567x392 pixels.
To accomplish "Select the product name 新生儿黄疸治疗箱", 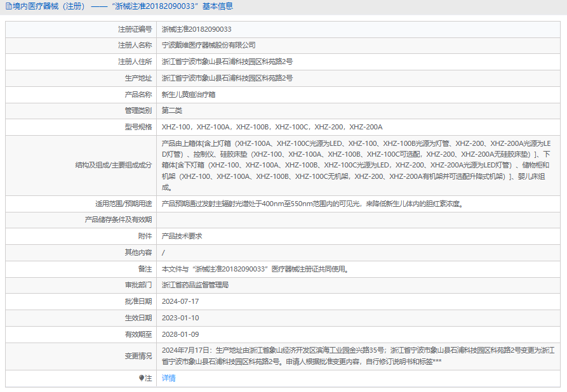I will coord(189,95).
